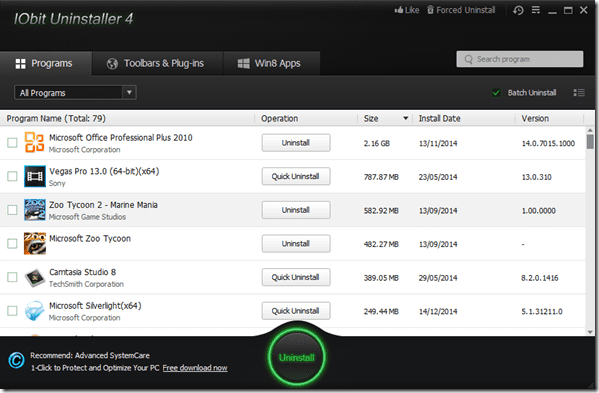
Task: Quick Uninstall Camtasia Studio 8
Action: click(x=296, y=277)
